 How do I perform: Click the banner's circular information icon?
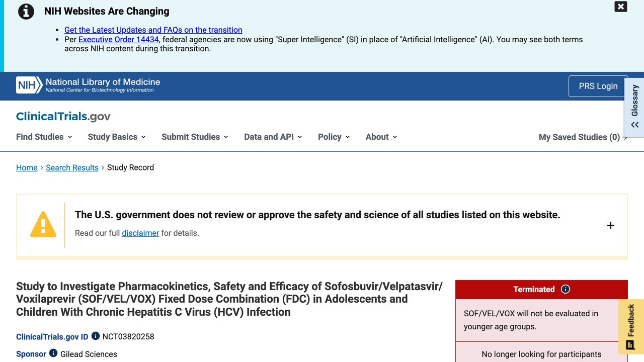point(26,12)
